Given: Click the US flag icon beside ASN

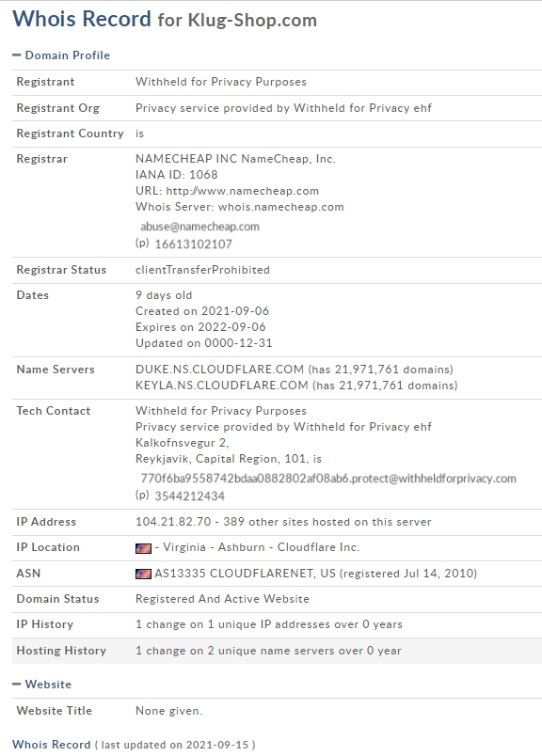Looking at the screenshot, I should 143,574.
